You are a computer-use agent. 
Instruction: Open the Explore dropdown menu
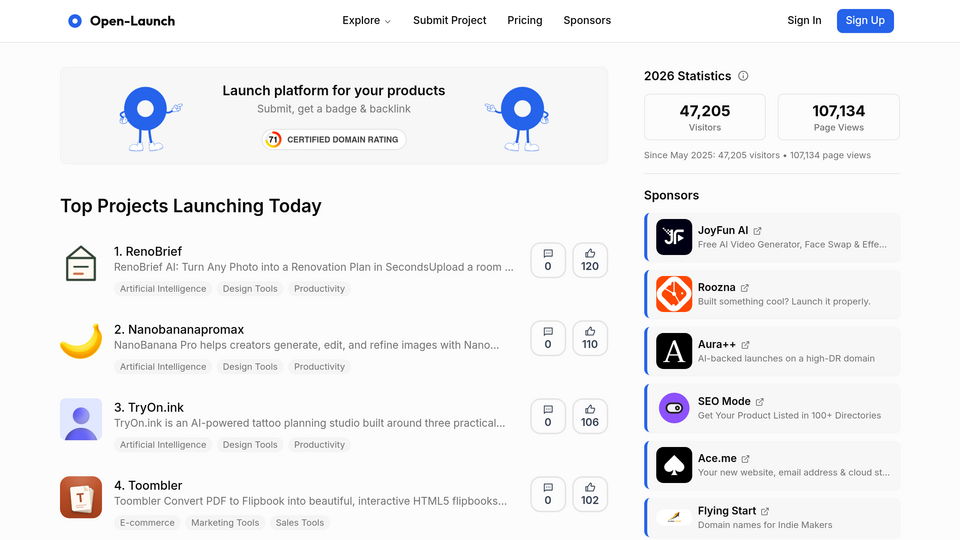pyautogui.click(x=366, y=20)
